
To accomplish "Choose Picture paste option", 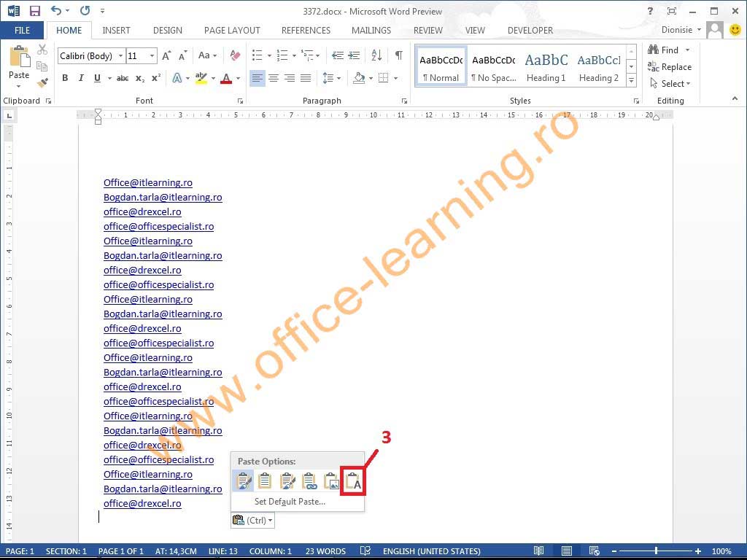I will [331, 481].
